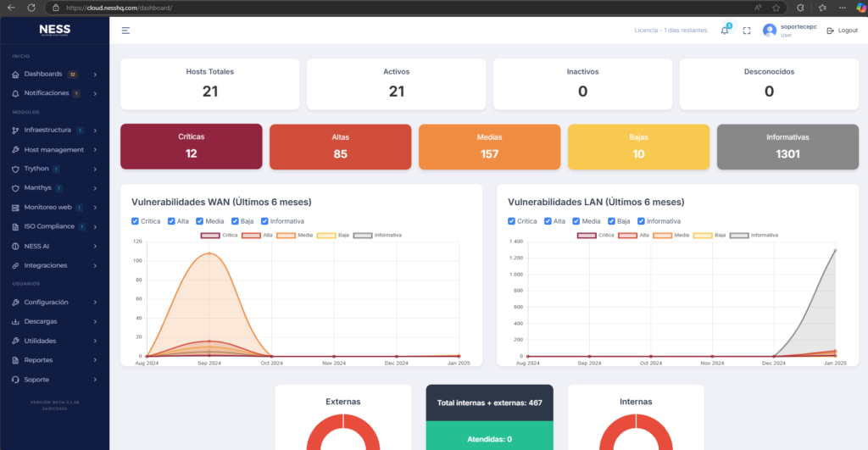Click the Descargas download icon in sidebar
The image size is (868, 450).
tap(15, 322)
